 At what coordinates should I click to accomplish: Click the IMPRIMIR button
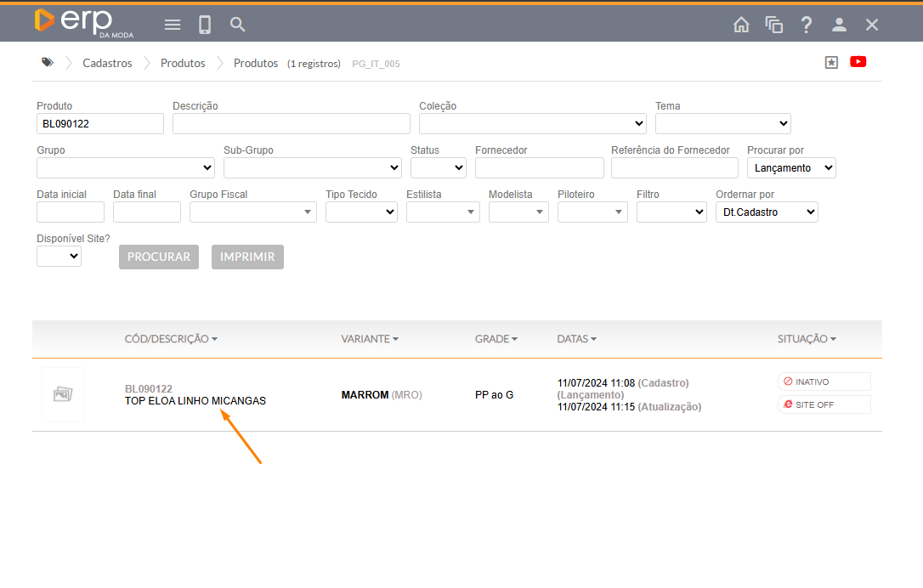(247, 257)
